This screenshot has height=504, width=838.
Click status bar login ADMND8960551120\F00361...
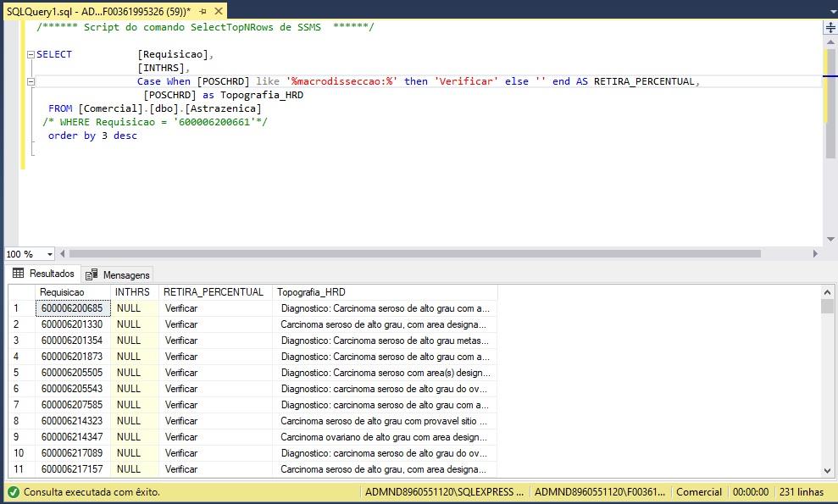pos(600,492)
